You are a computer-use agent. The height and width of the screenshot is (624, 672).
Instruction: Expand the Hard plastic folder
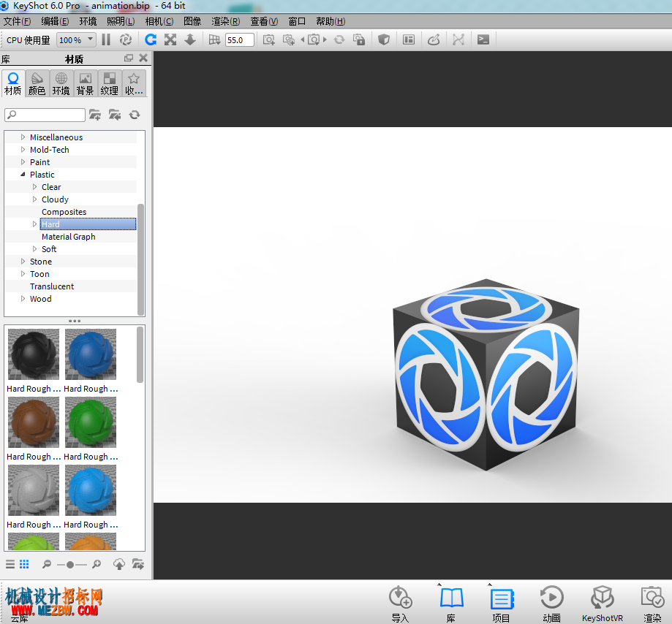(34, 224)
